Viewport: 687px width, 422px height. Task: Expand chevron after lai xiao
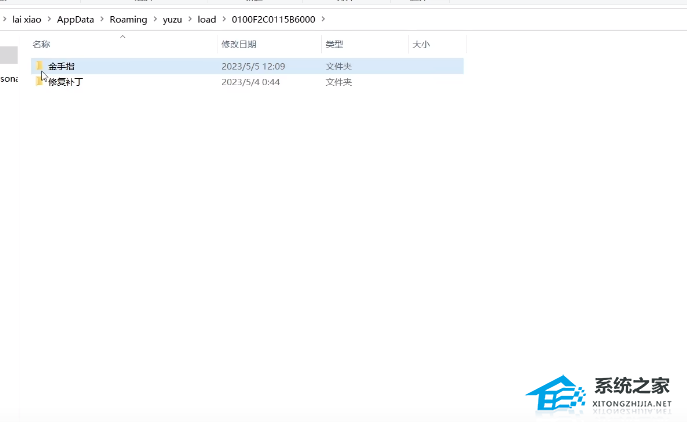[x=49, y=19]
